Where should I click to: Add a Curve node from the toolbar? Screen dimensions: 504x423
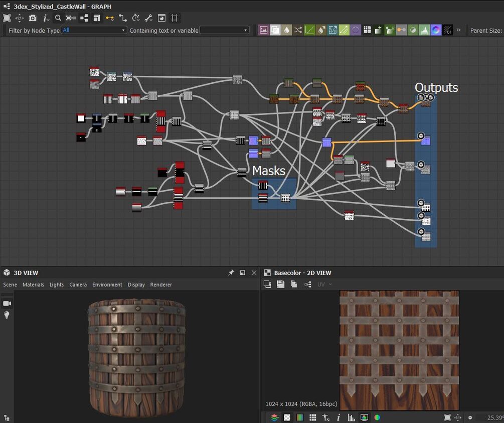coord(309,30)
